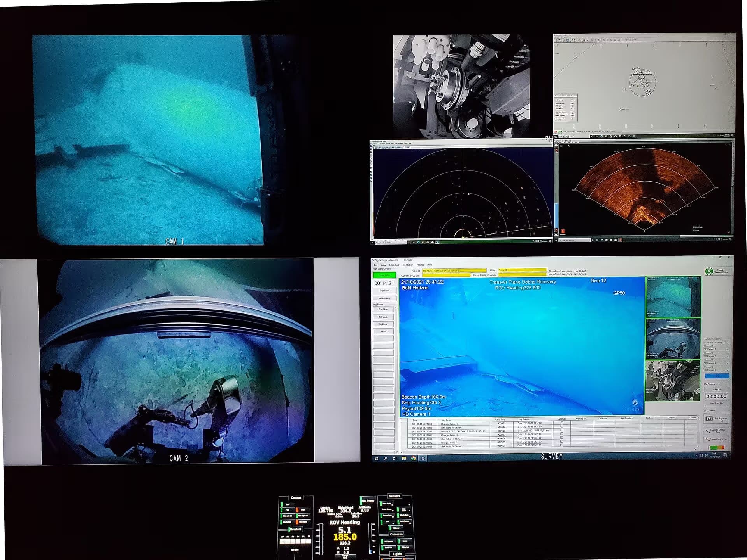The height and width of the screenshot is (560, 747).
Task: Open Google Chrome from the taskbar
Action: point(413,458)
